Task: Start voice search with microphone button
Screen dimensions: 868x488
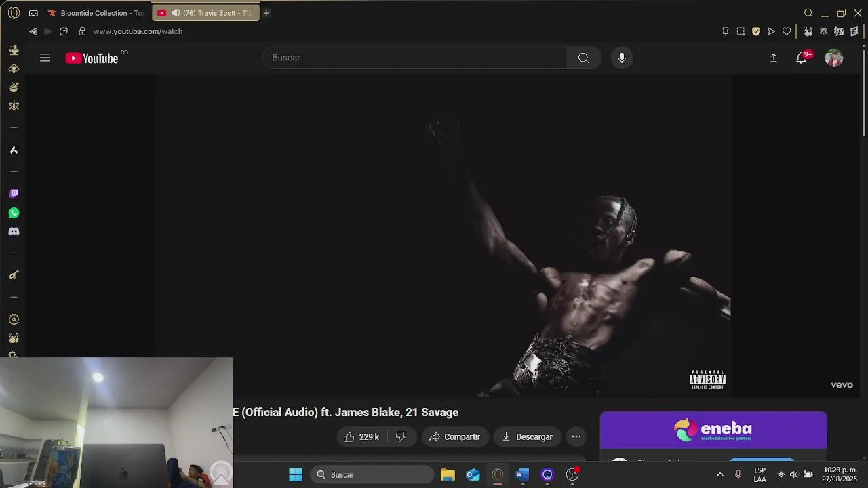Action: point(622,58)
